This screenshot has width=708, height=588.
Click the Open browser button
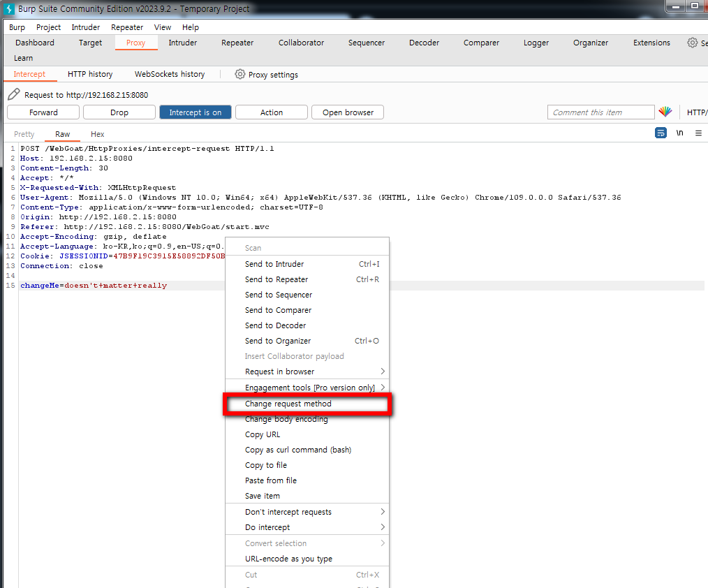[348, 112]
